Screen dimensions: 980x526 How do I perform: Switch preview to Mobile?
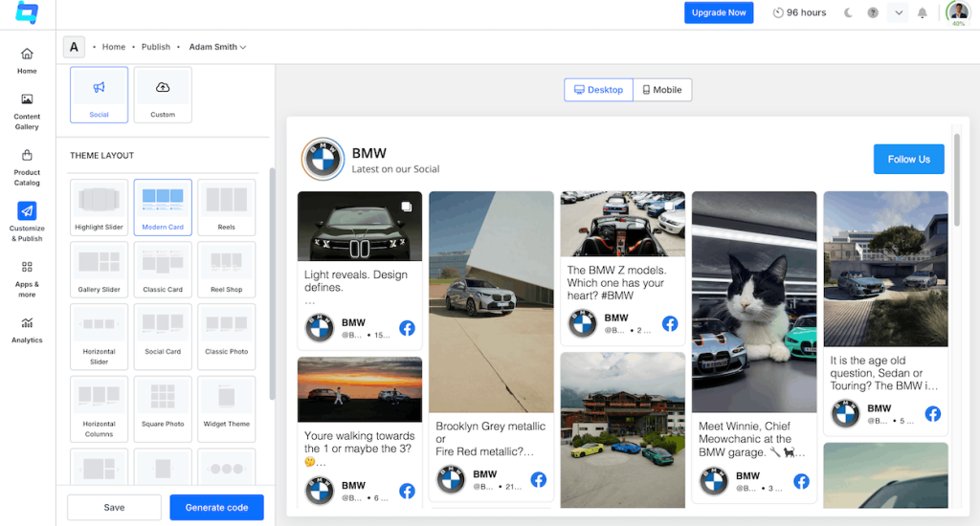click(662, 89)
